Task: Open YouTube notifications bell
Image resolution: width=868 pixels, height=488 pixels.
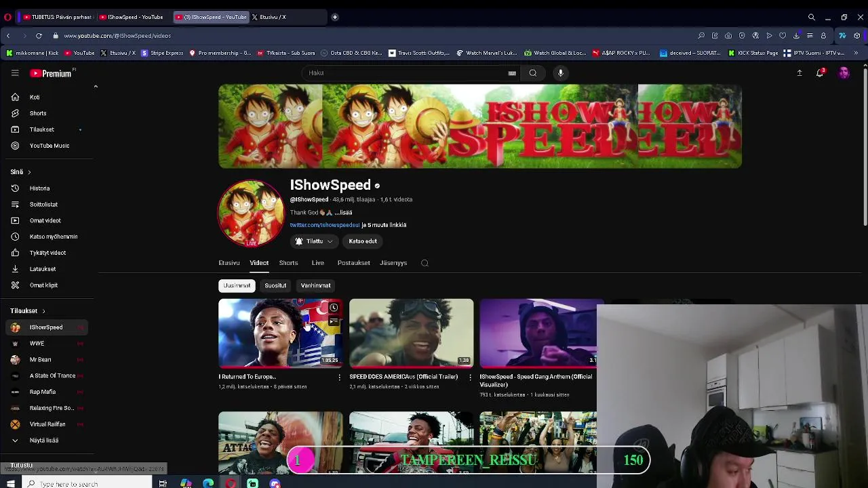Action: coord(820,73)
